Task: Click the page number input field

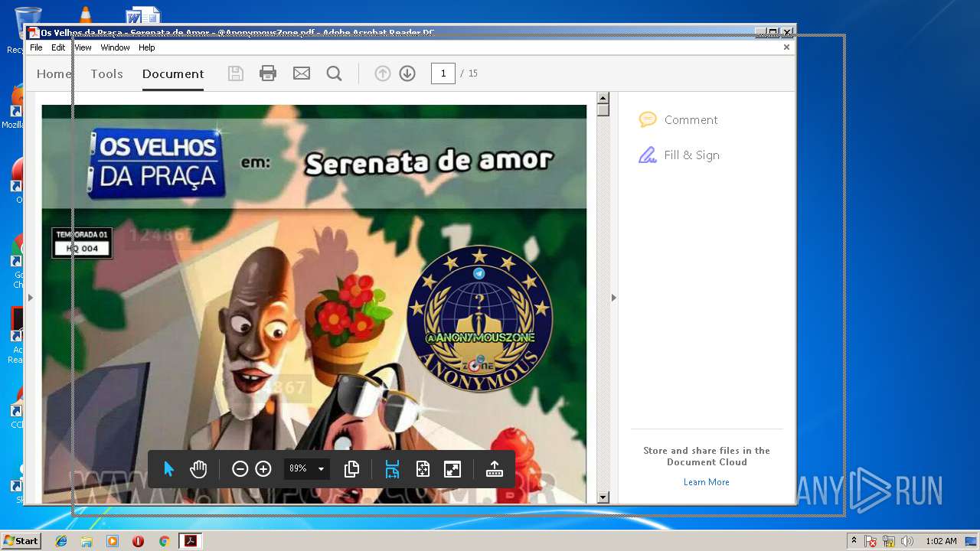Action: [443, 73]
